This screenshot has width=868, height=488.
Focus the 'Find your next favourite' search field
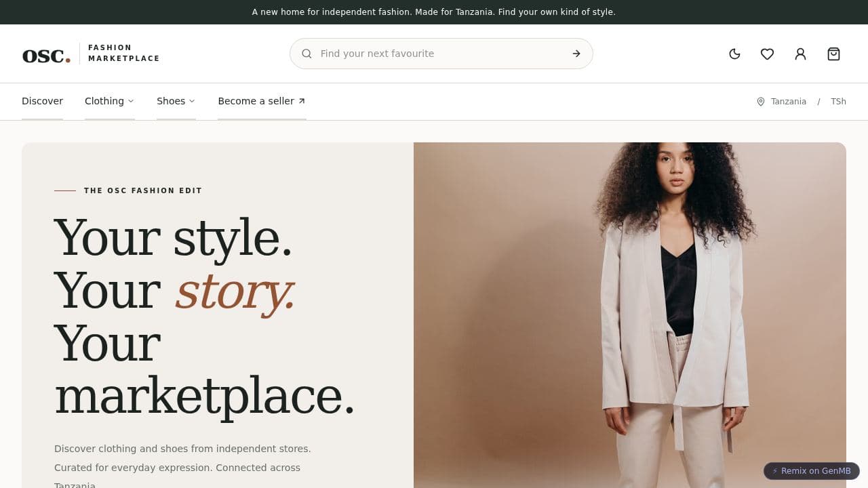pos(441,54)
